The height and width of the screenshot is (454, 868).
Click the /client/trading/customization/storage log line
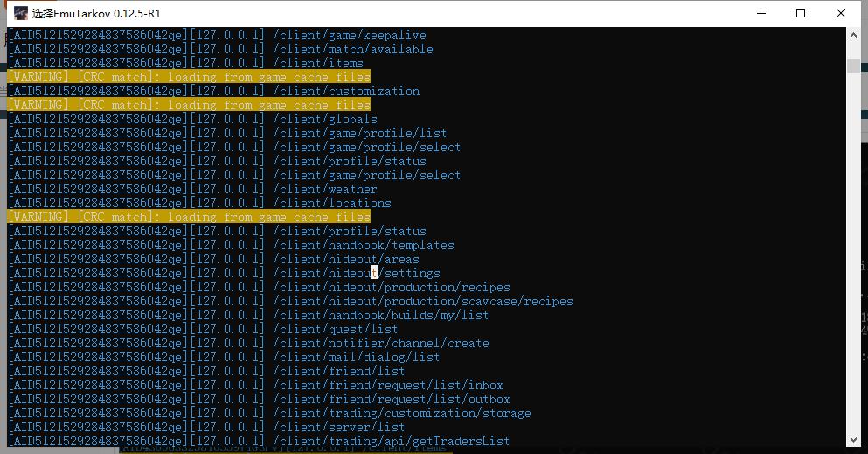click(269, 413)
